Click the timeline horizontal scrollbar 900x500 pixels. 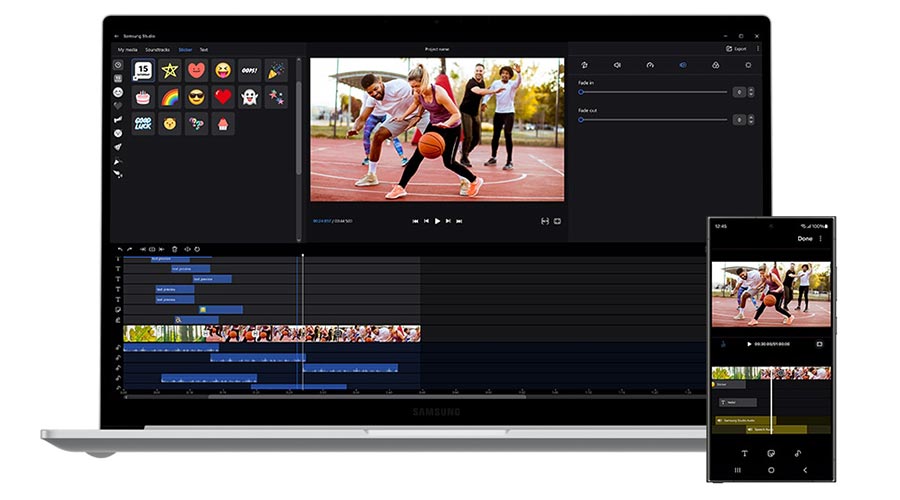tap(367, 396)
